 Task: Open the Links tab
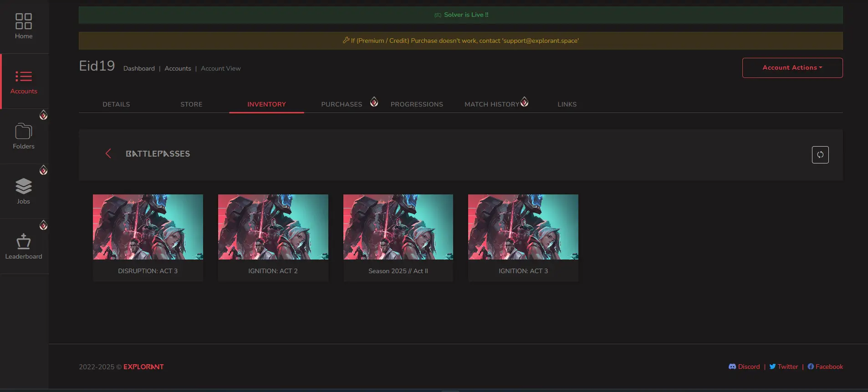point(567,104)
